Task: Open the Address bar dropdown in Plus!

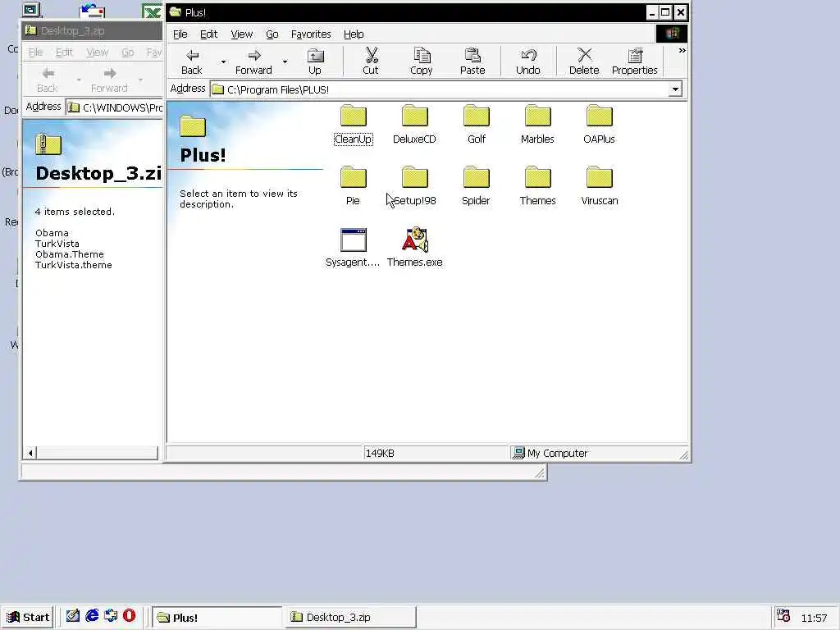Action: (x=675, y=89)
